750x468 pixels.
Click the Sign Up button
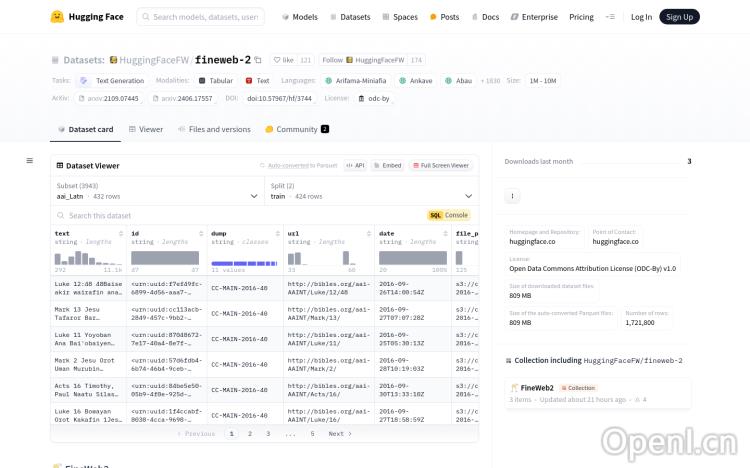pos(679,17)
